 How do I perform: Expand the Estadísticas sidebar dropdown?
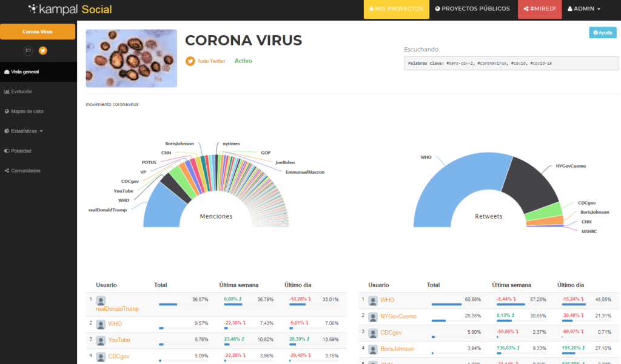coord(38,131)
